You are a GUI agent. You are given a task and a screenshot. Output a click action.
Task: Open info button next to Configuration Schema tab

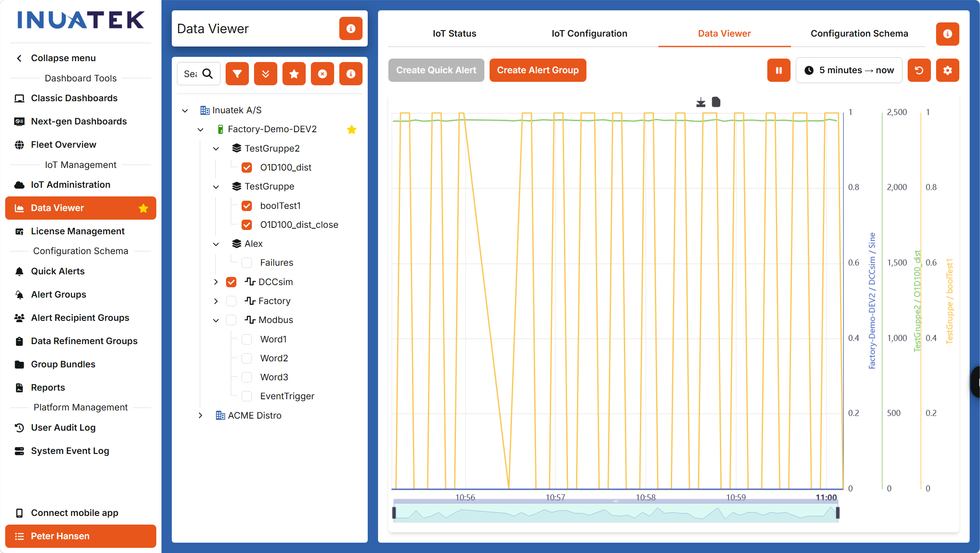(947, 34)
